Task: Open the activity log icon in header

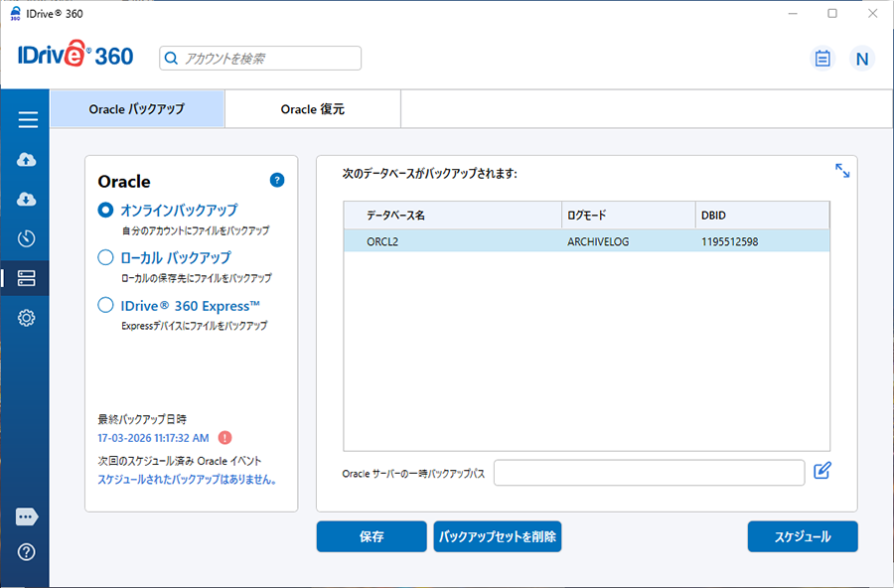Action: pyautogui.click(x=822, y=59)
